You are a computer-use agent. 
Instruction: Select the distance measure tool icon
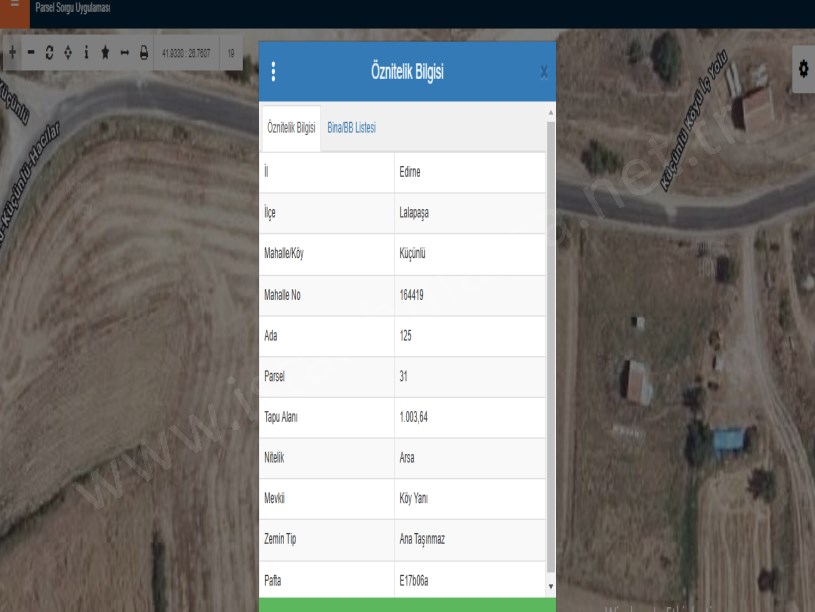124,52
